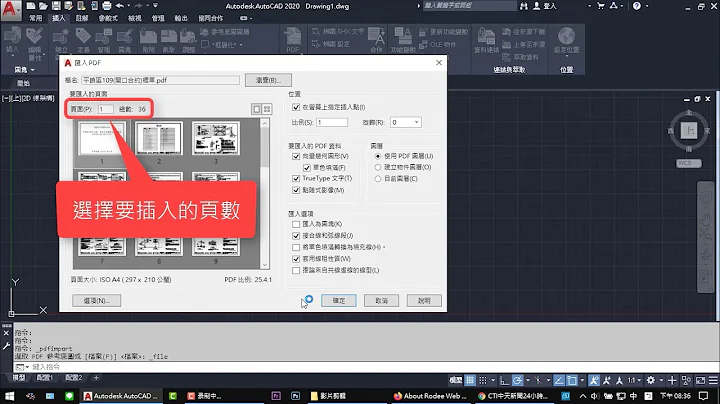Viewport: 720px width, 404px height.
Task: Toggle raster images checkbox
Action: coord(296,190)
